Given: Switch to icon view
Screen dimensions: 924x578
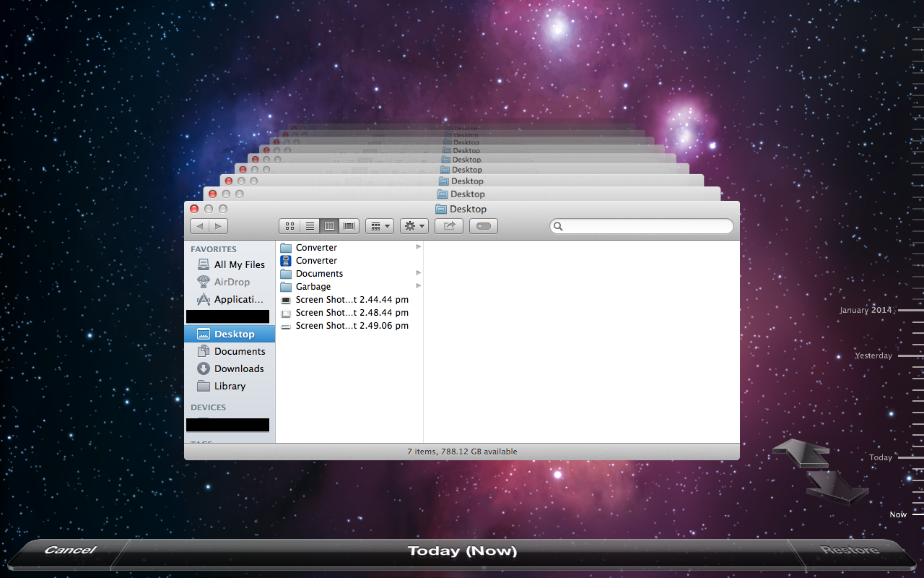Looking at the screenshot, I should pyautogui.click(x=289, y=226).
